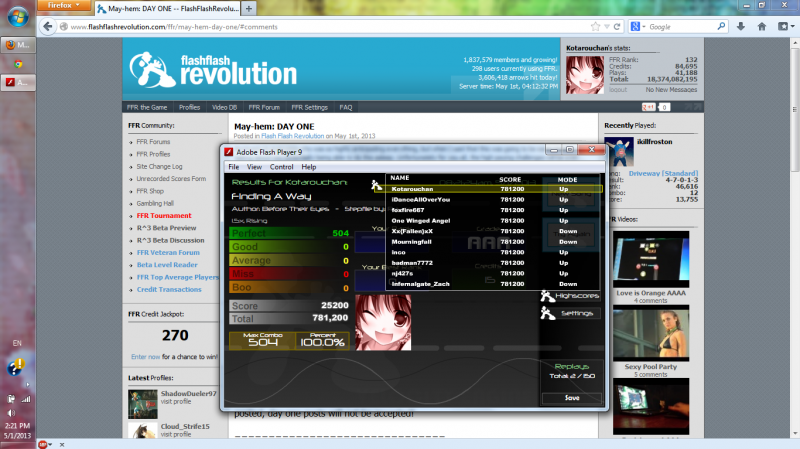Viewport: 800px width, 449px height.
Task: Select infernalgate_Zach highscore row
Action: point(494,284)
